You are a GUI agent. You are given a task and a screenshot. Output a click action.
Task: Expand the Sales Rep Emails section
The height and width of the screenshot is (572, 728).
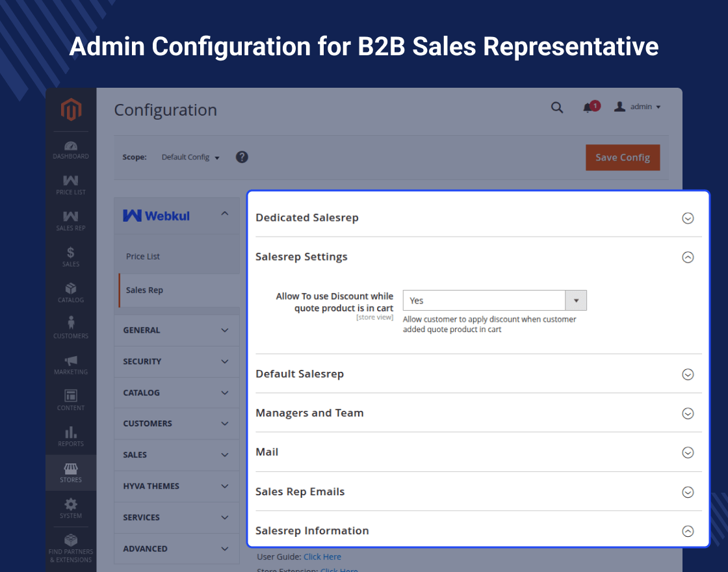pos(688,492)
